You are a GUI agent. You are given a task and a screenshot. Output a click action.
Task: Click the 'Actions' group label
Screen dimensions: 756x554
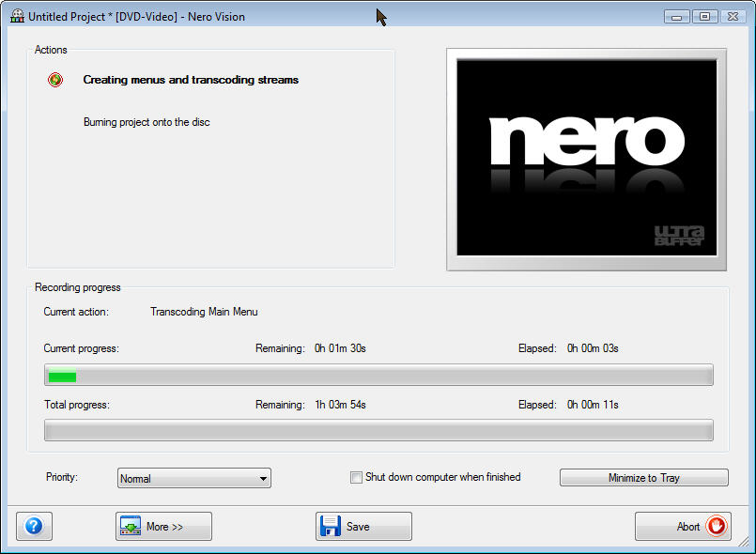click(x=51, y=50)
